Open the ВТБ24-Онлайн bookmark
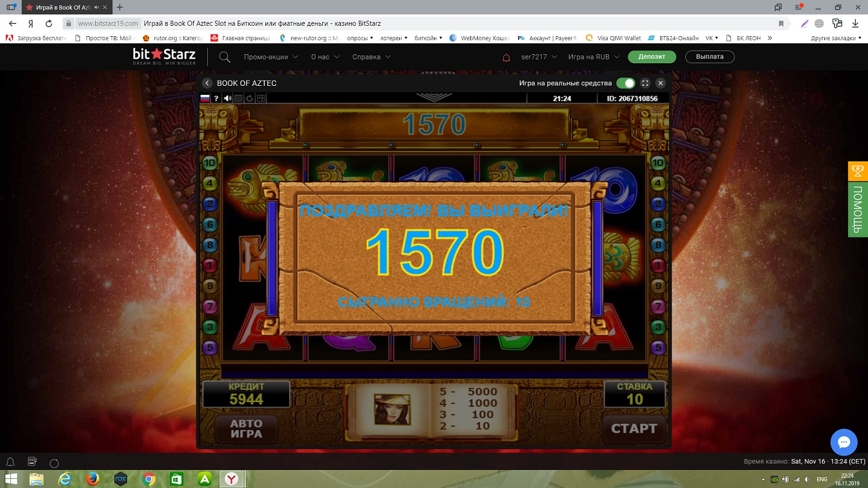Viewport: 868px width, 488px height. (x=674, y=38)
